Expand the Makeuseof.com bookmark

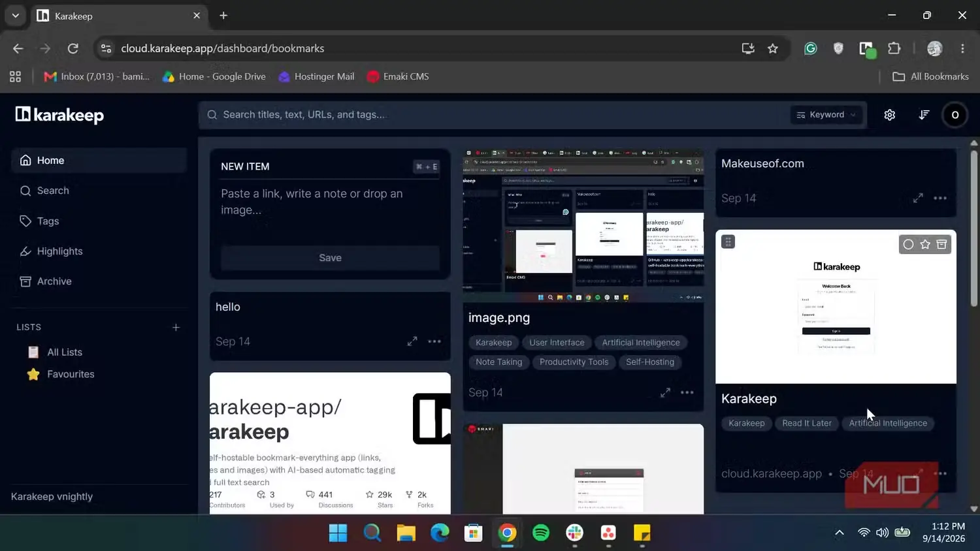point(918,198)
